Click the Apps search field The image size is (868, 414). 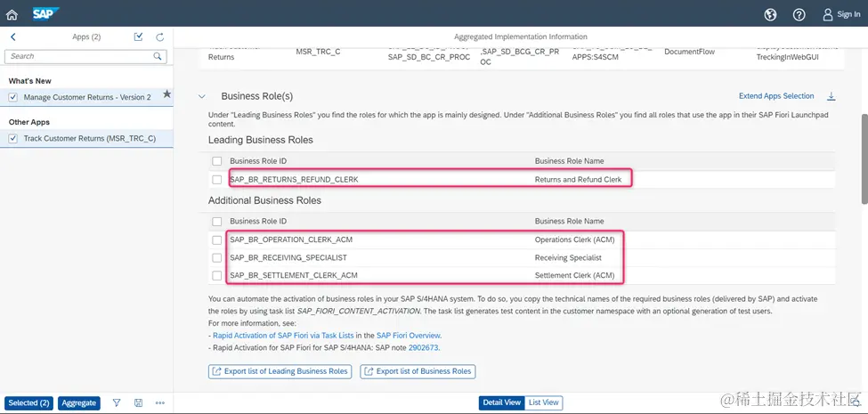tap(80, 56)
